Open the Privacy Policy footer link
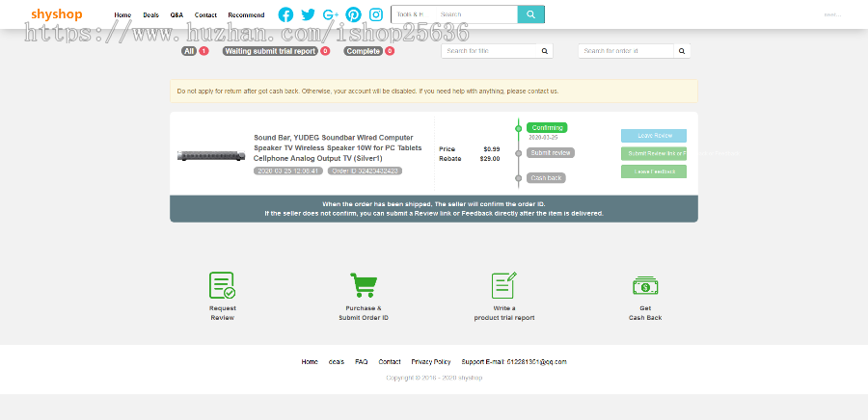The width and height of the screenshot is (868, 420). click(430, 361)
